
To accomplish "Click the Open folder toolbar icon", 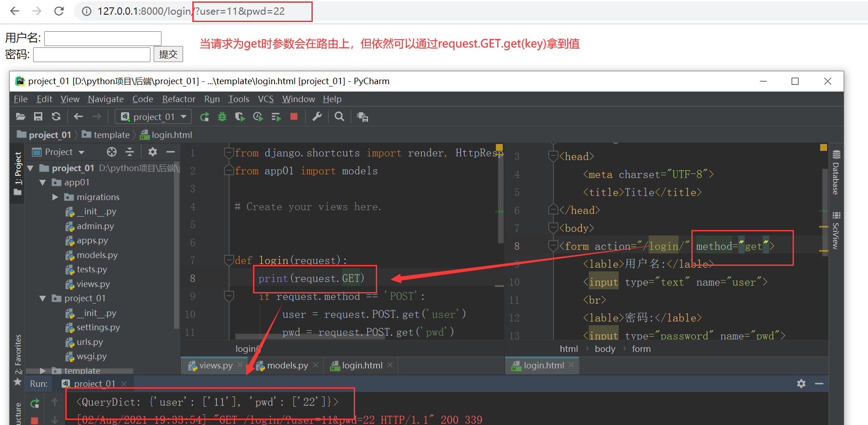I will 21,116.
